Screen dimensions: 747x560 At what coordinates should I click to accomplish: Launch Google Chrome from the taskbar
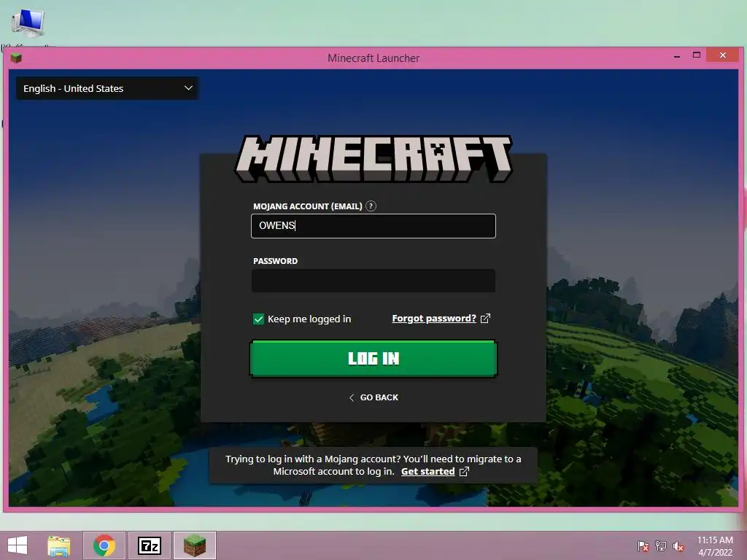tap(104, 545)
